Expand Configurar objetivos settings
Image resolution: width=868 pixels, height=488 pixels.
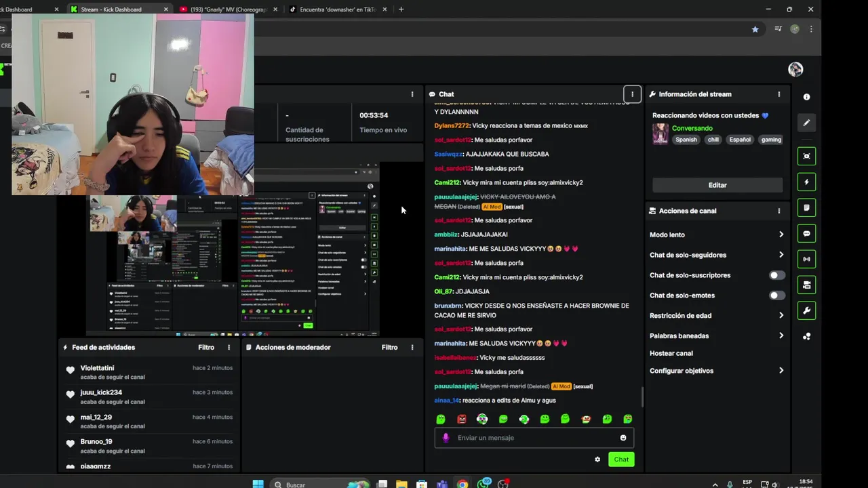click(x=781, y=371)
